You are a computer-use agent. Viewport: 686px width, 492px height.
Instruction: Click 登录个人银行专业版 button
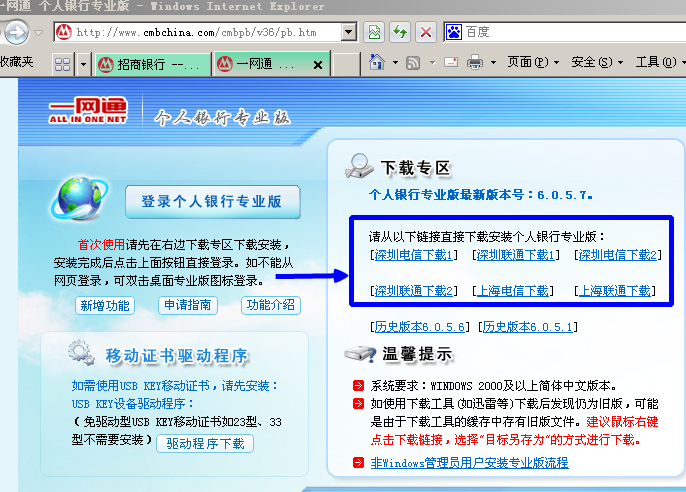click(x=213, y=202)
